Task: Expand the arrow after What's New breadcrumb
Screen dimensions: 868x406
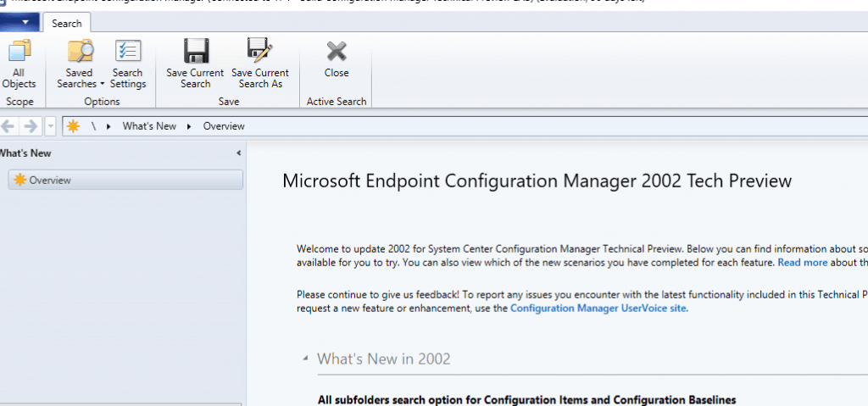Action: click(189, 126)
